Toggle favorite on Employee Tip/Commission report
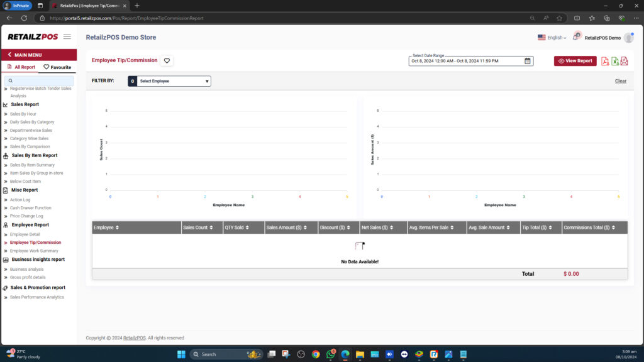644x362 pixels. (x=167, y=60)
